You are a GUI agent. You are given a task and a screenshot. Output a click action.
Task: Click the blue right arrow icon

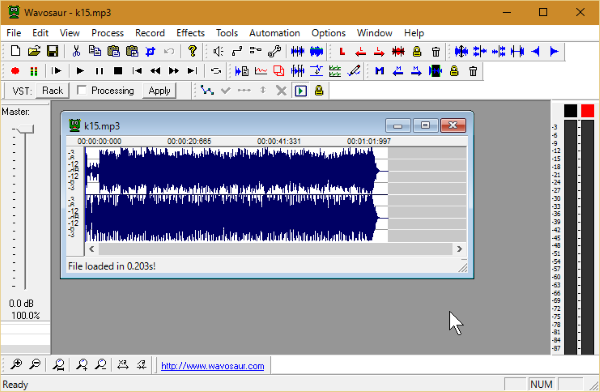tap(554, 51)
